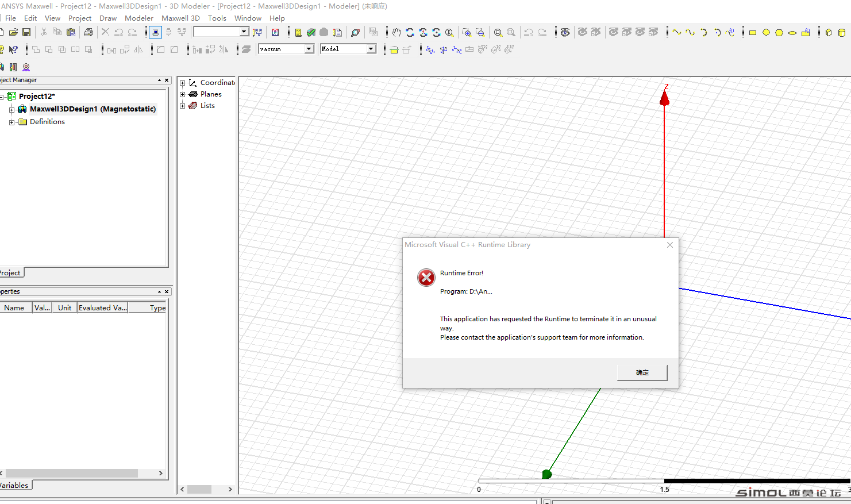
Task: Open the Model dropdown
Action: [371, 49]
